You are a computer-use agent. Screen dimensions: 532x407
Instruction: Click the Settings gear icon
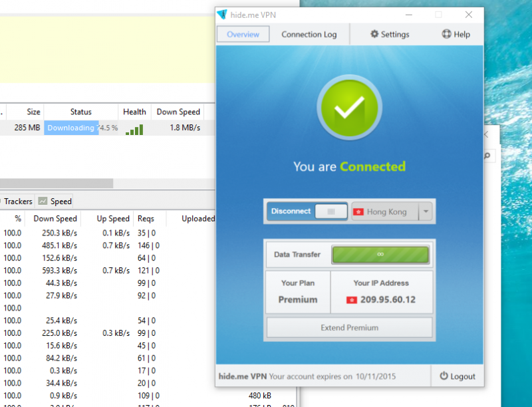point(374,34)
